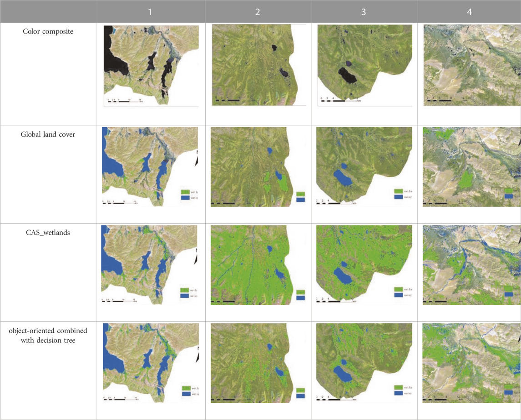This screenshot has width=521, height=420.
Task: Click blue water legend swatch, Global land cover column 1
Action: pyautogui.click(x=185, y=198)
